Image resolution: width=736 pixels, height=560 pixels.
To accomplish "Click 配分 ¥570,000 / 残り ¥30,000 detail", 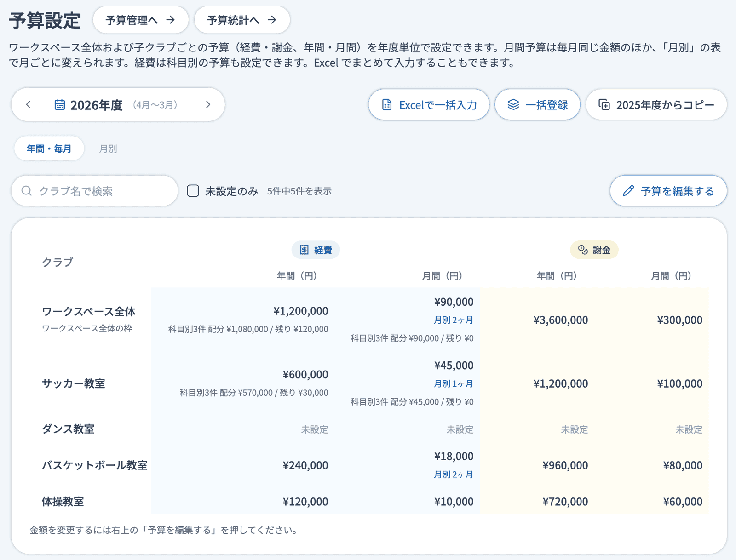I will tap(274, 393).
